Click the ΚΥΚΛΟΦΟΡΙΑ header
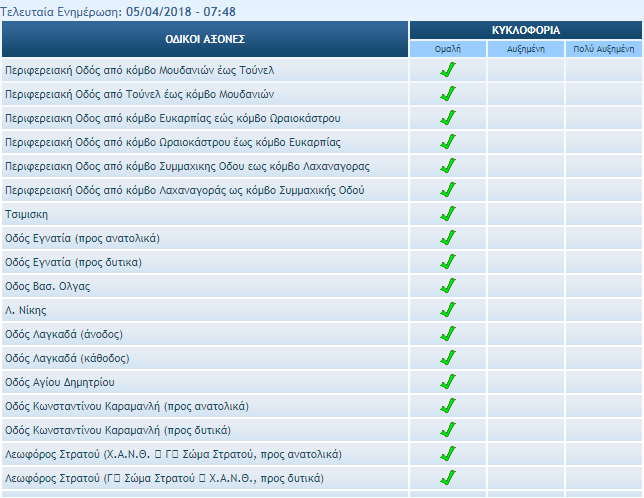 [x=525, y=30]
